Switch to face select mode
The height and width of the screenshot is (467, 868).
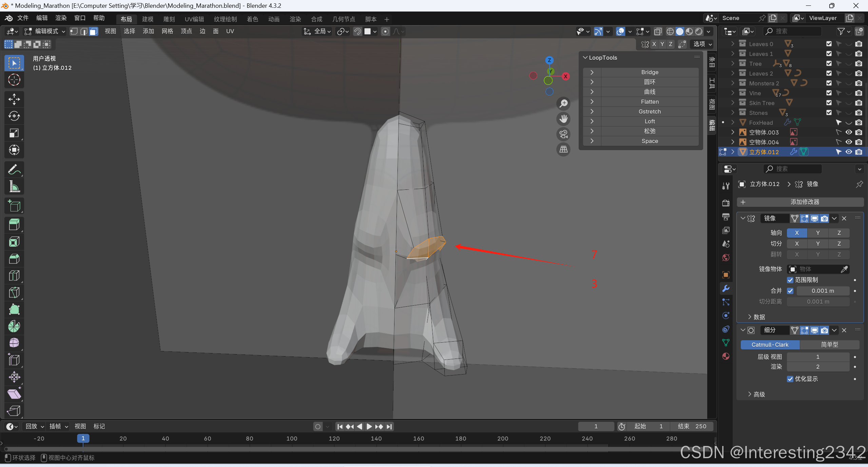[94, 32]
